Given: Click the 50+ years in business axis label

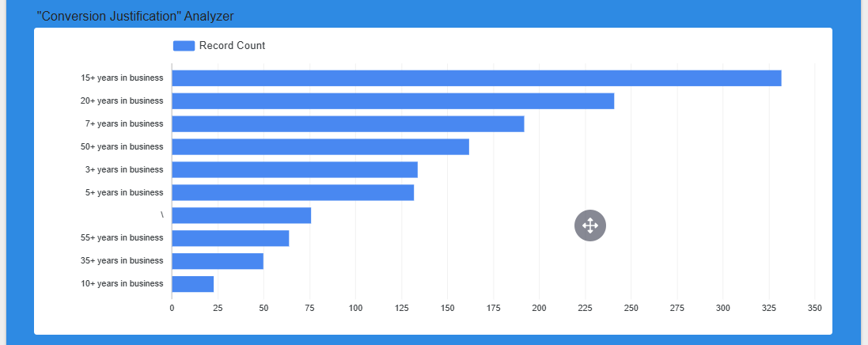Looking at the screenshot, I should point(122,147).
